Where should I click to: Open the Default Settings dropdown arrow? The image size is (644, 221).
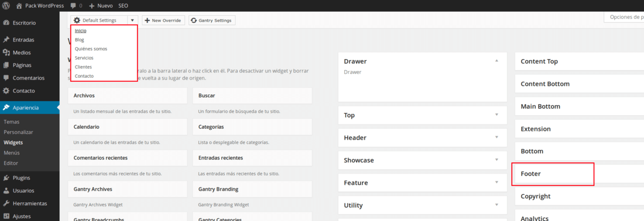pyautogui.click(x=132, y=20)
